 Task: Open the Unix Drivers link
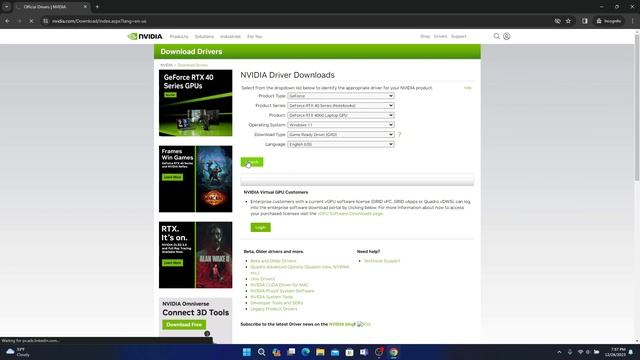(x=262, y=279)
